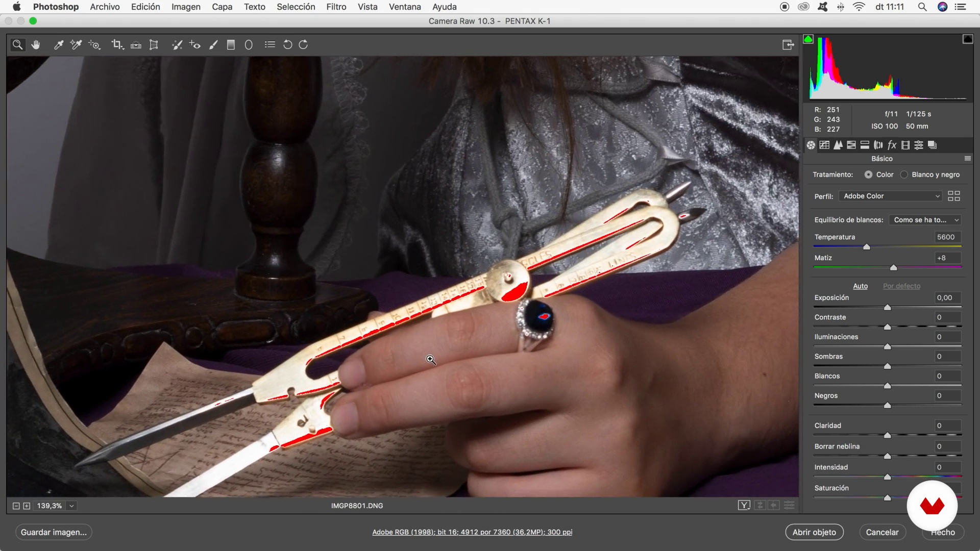Open the Básico panel options menu
980x551 pixels.
click(x=967, y=159)
